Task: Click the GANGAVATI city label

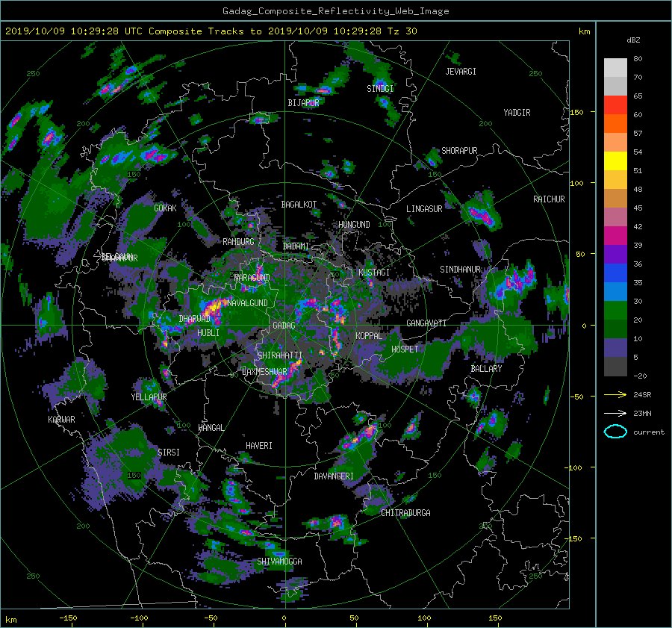Action: tap(426, 323)
